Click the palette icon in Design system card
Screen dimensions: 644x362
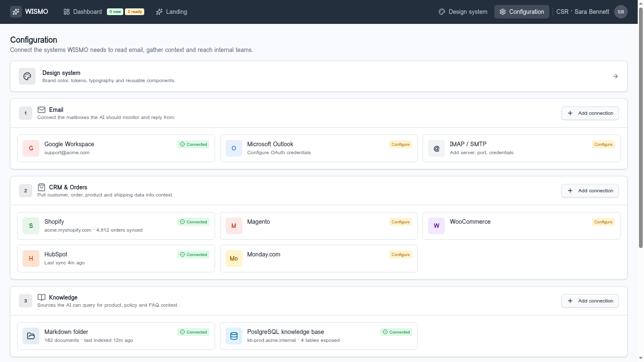tap(27, 76)
